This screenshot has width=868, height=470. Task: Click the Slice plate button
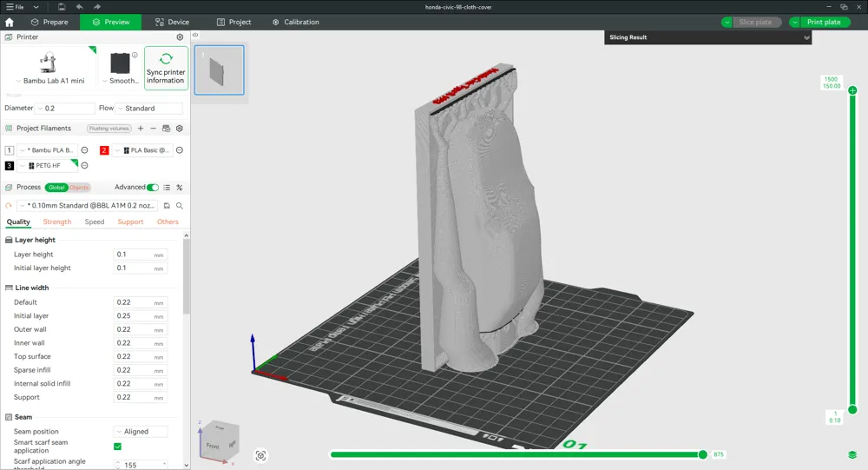(x=756, y=23)
